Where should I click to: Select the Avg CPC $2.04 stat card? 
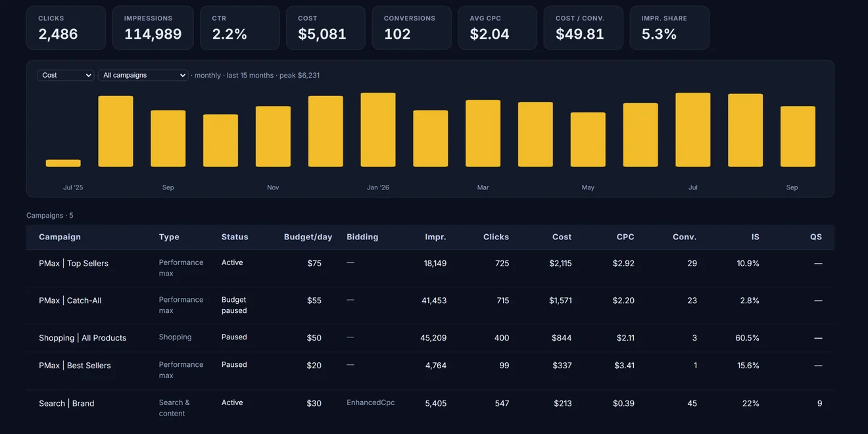tap(497, 28)
